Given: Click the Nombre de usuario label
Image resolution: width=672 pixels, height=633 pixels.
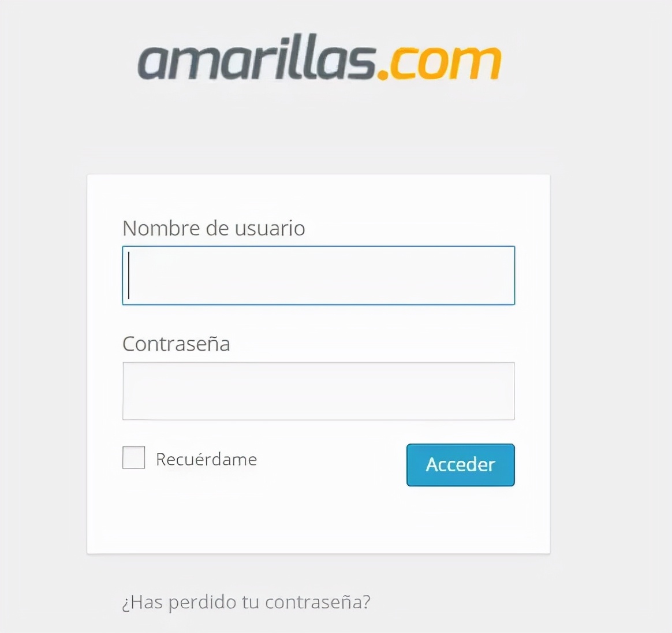Looking at the screenshot, I should (x=214, y=228).
